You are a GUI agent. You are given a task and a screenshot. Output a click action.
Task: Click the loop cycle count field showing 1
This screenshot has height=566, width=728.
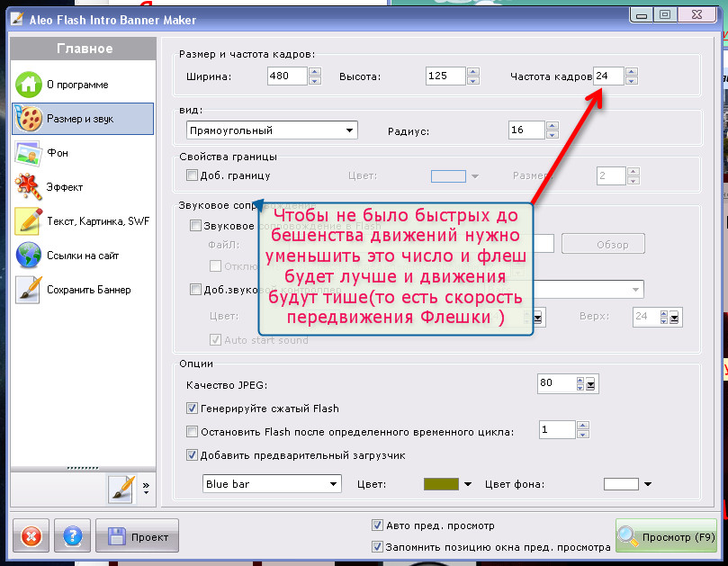pos(557,429)
